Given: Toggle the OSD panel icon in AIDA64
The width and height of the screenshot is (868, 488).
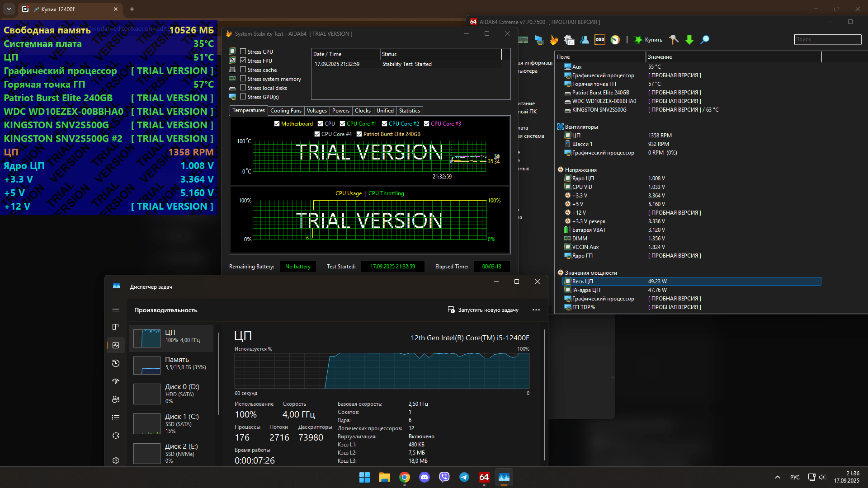Looking at the screenshot, I should (x=600, y=40).
